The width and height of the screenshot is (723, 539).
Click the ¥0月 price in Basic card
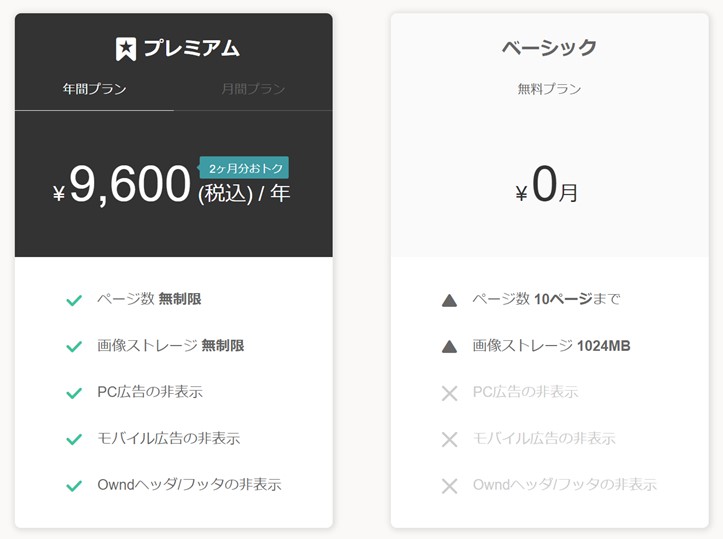(548, 187)
